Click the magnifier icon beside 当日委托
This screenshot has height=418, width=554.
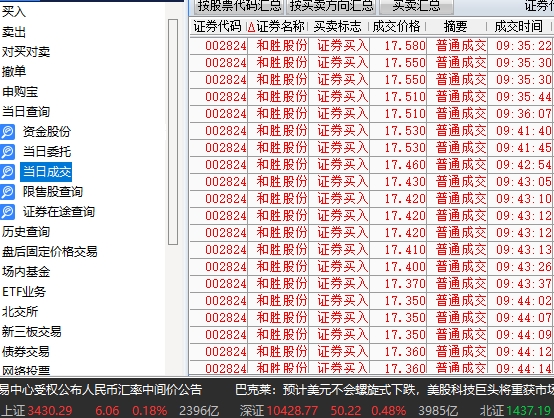click(x=8, y=152)
